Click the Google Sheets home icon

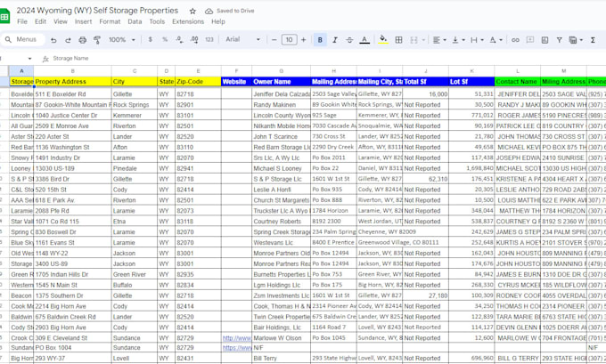[x=4, y=16]
